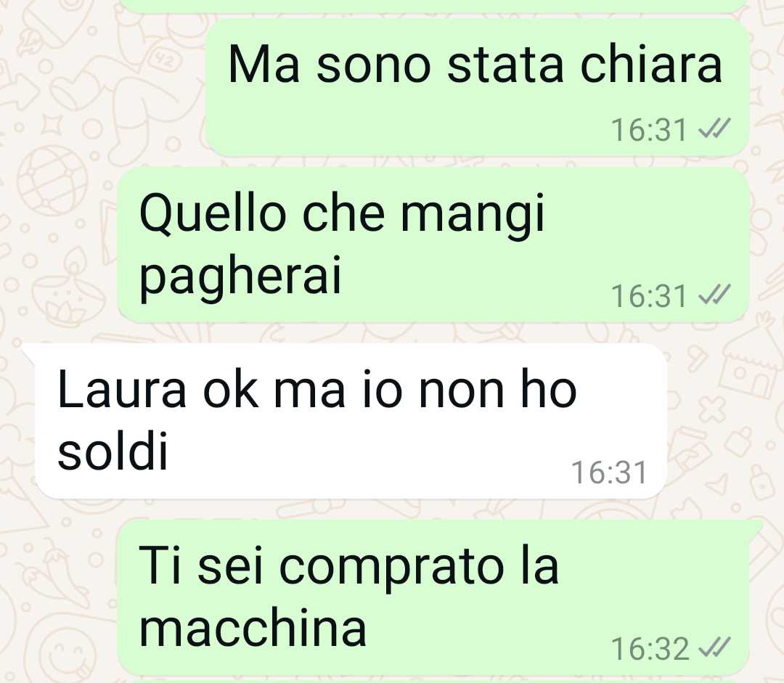
Task: Click the 16:31 timestamp on "Ma sono stata chiara"
Action: click(649, 129)
